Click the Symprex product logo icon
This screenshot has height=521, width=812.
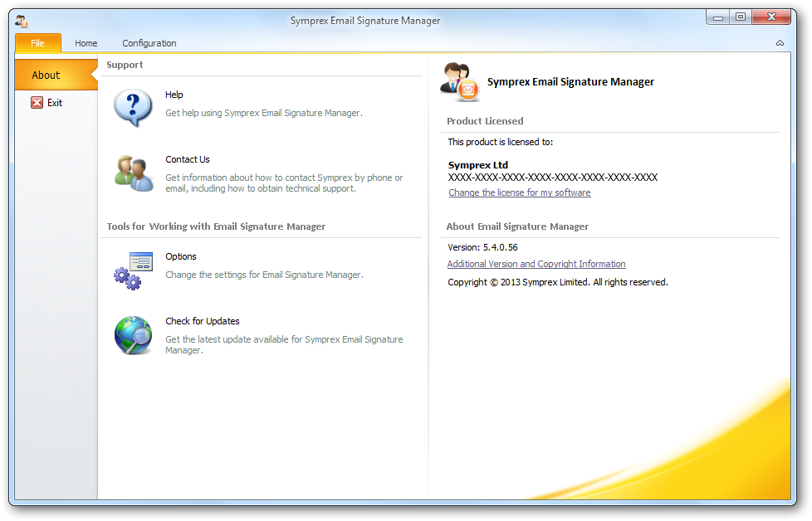click(x=460, y=82)
